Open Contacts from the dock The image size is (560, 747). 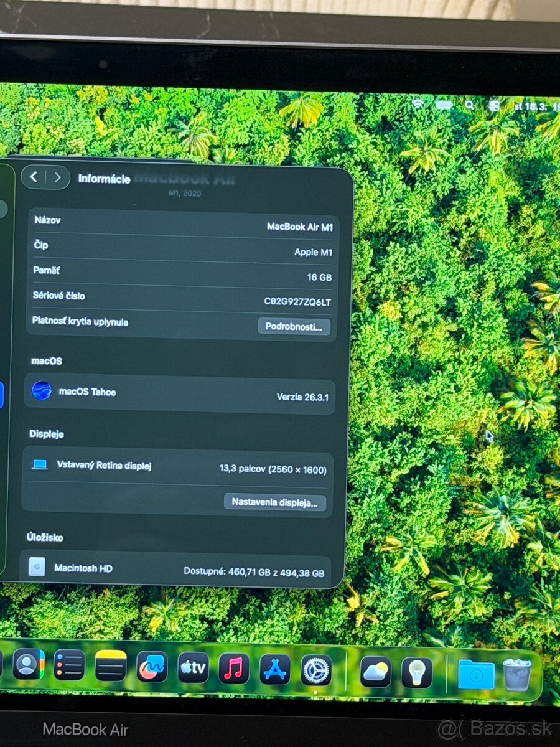pyautogui.click(x=28, y=665)
